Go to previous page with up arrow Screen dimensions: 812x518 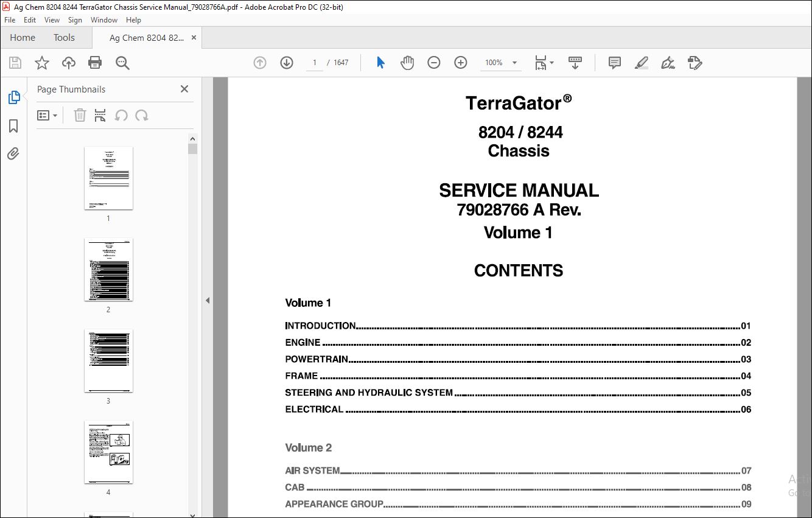[x=260, y=63]
